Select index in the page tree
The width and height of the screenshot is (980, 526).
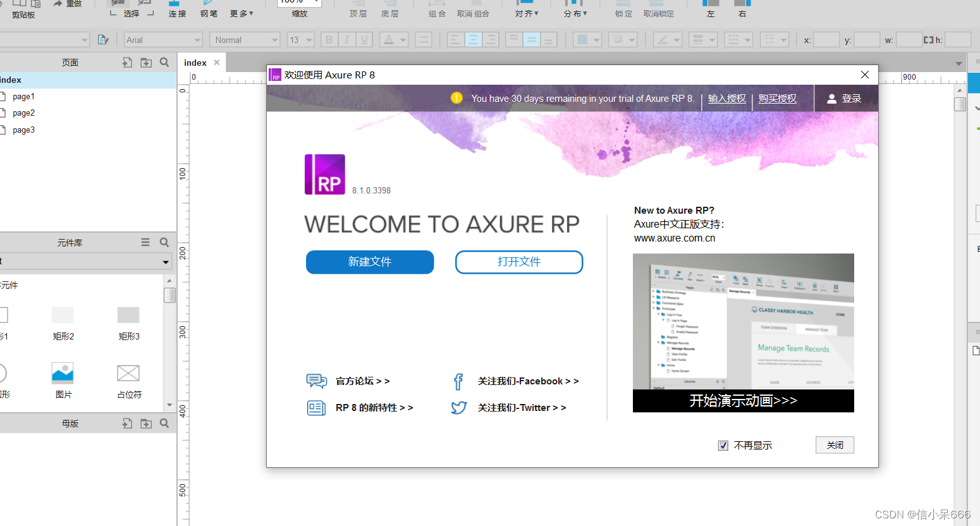point(88,80)
